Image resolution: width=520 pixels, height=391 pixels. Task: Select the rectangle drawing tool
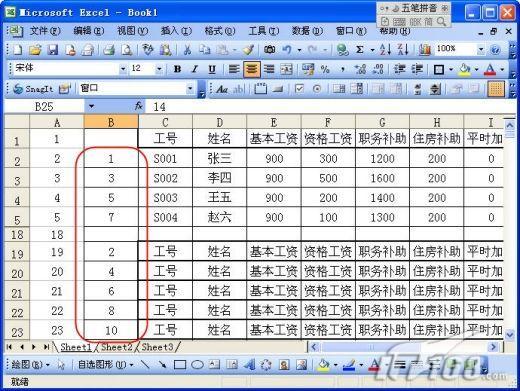click(x=180, y=365)
